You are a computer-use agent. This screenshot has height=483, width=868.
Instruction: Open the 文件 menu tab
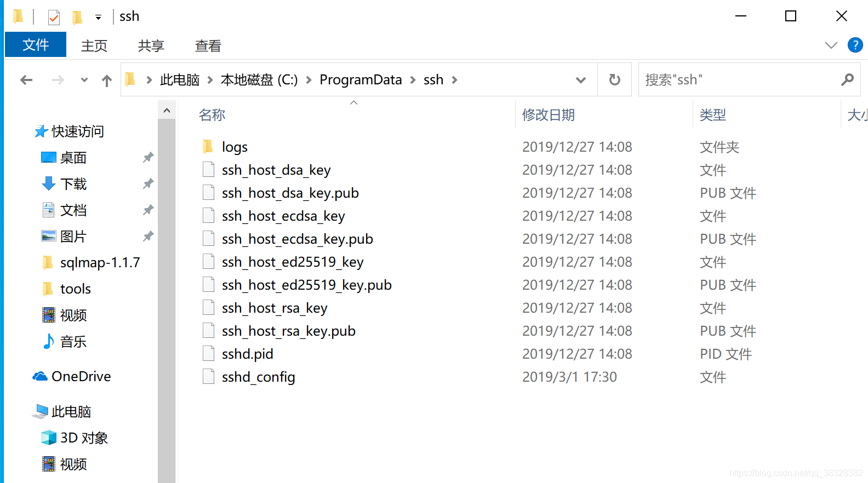(36, 45)
